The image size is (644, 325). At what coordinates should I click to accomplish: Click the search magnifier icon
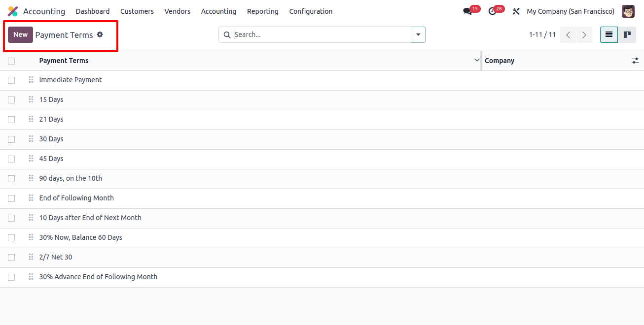coord(227,35)
